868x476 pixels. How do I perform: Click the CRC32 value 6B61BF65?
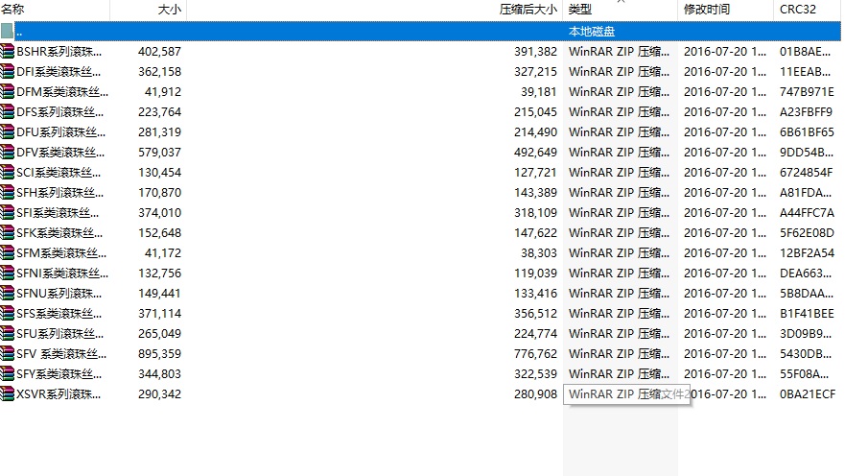[807, 131]
